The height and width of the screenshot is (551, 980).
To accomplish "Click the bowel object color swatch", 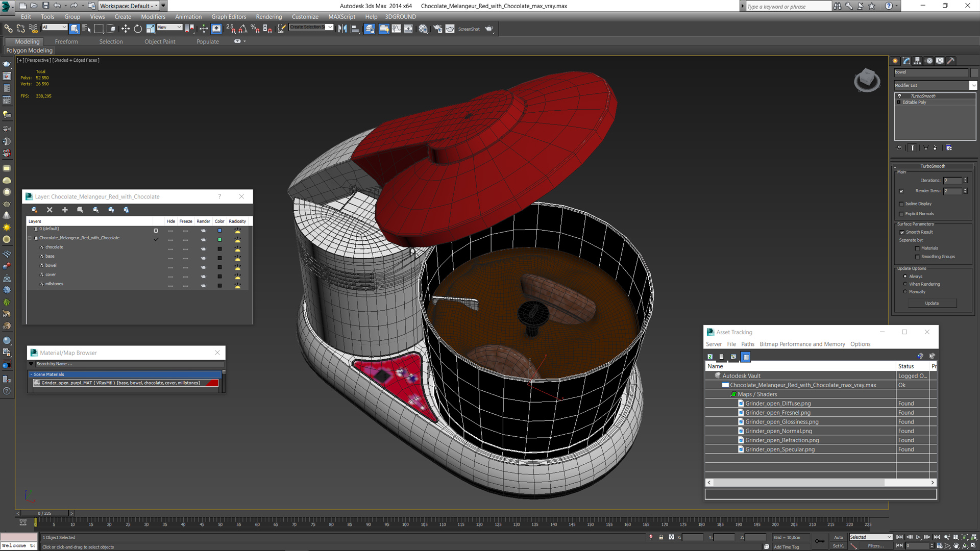I will pyautogui.click(x=219, y=267).
